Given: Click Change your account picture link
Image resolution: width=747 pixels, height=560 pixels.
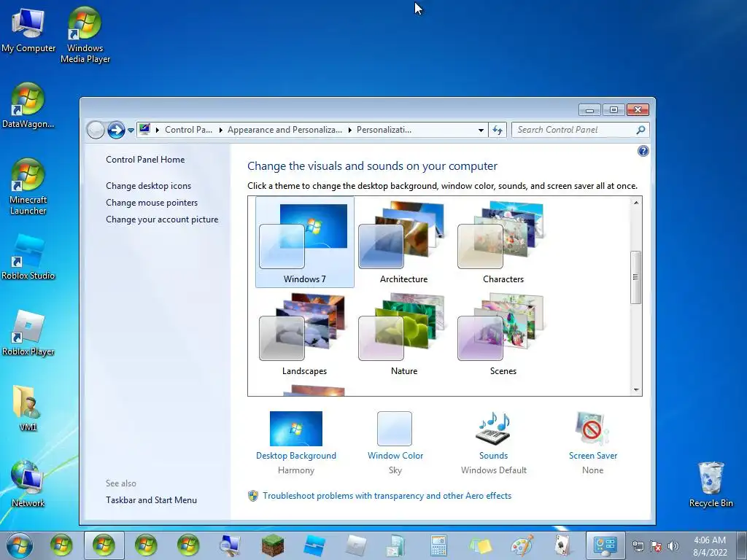Looking at the screenshot, I should click(162, 219).
